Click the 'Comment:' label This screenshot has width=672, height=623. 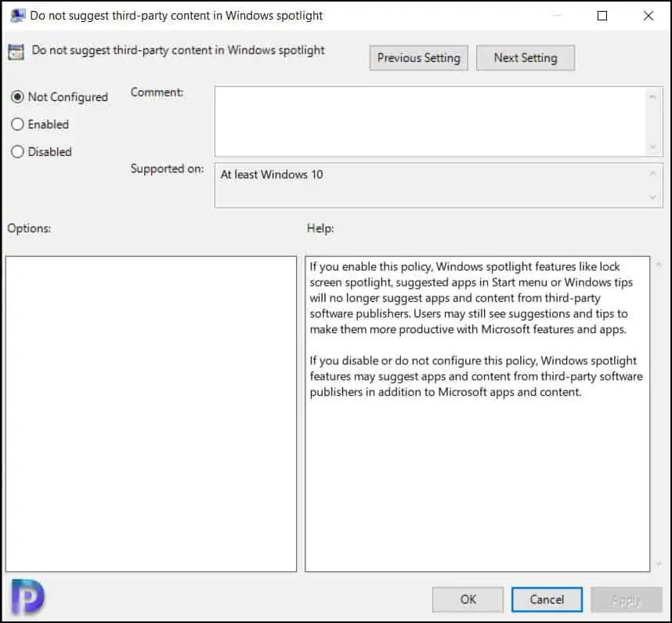coord(157,92)
